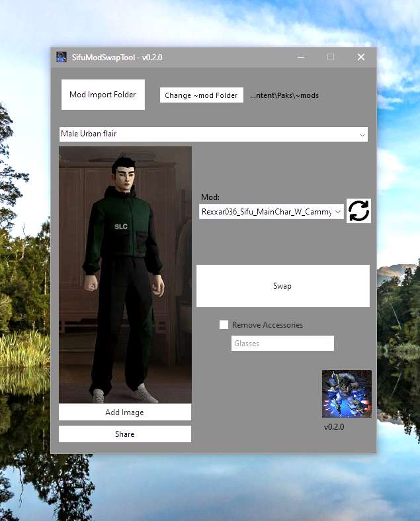The width and height of the screenshot is (420, 521).
Task: Enable the Remove Accessories checkbox
Action: coord(224,325)
